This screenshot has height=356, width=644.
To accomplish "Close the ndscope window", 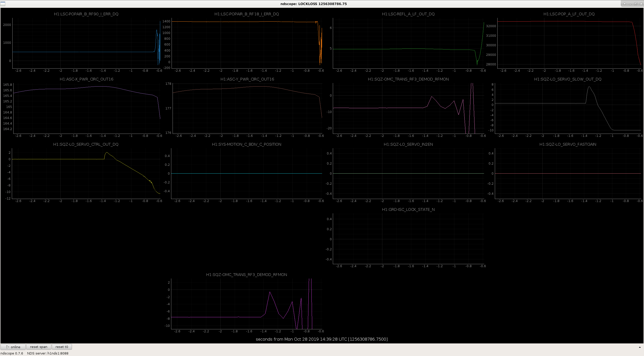I will 641,4.
